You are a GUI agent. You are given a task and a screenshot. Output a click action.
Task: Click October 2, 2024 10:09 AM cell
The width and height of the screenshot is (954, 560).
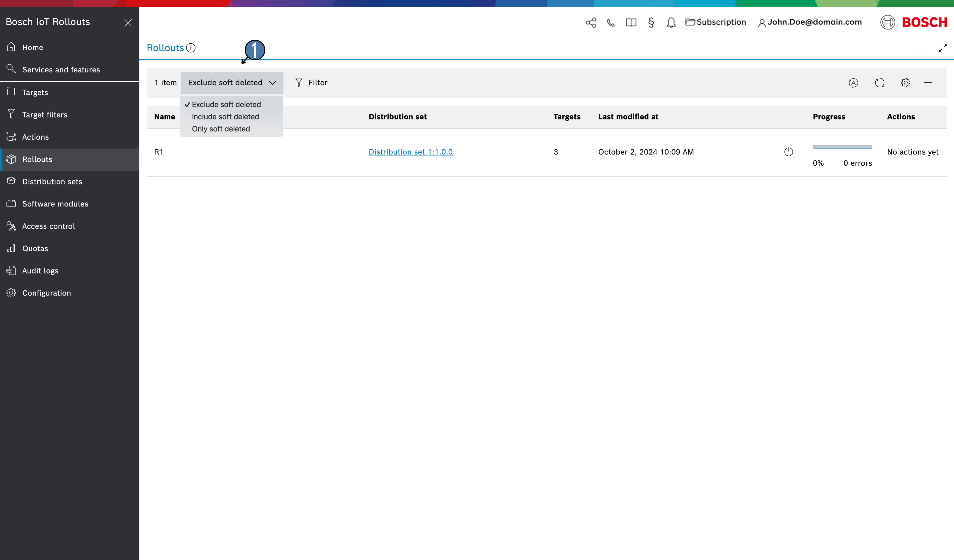646,152
